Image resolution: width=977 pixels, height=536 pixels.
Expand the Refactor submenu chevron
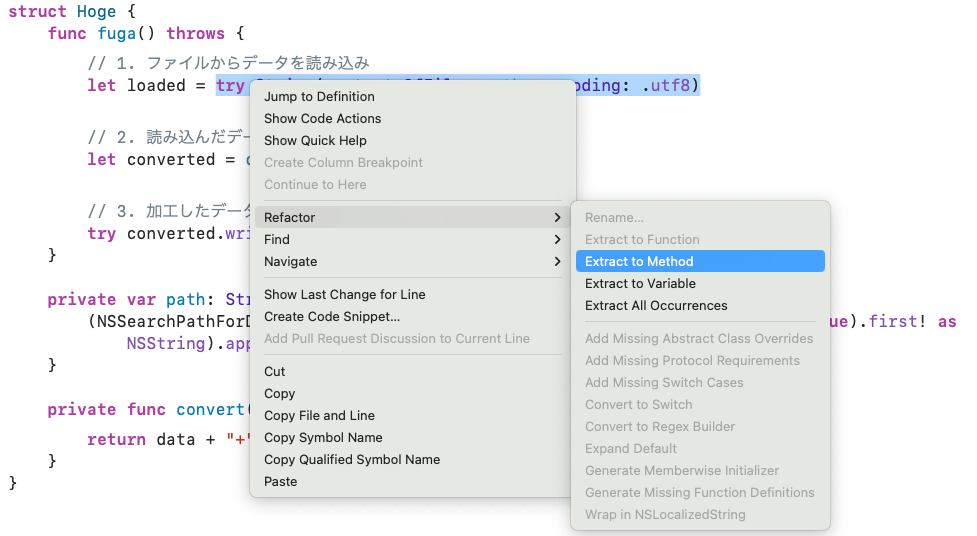[x=557, y=218]
